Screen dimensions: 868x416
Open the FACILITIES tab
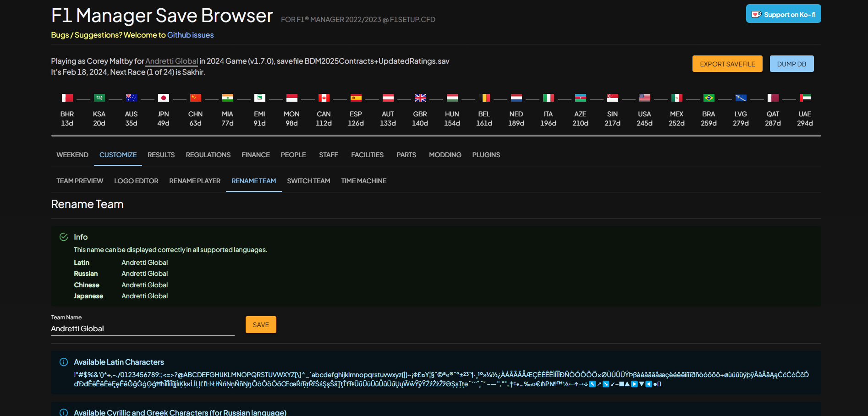click(x=368, y=155)
